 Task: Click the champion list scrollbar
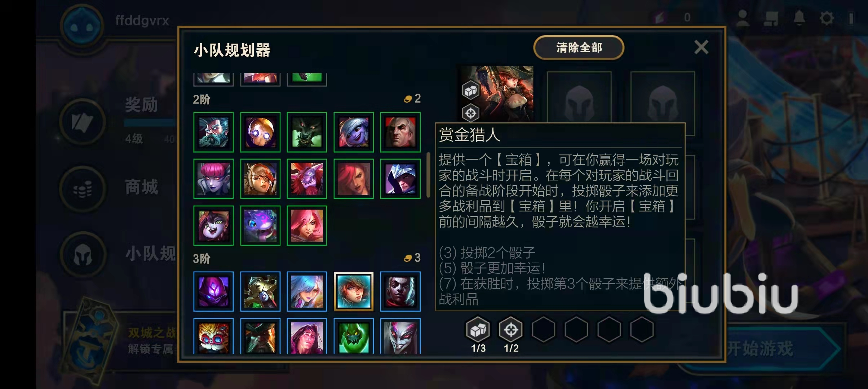pos(428,175)
